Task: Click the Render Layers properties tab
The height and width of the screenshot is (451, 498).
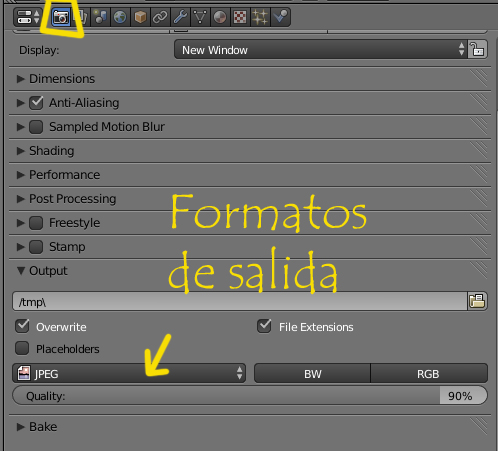Action: (x=80, y=17)
